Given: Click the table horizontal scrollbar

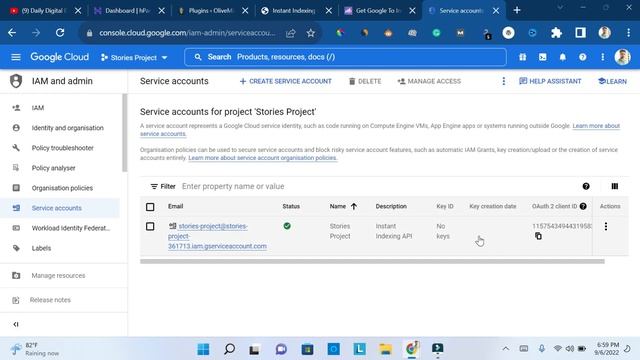Looking at the screenshot, I should [372, 261].
